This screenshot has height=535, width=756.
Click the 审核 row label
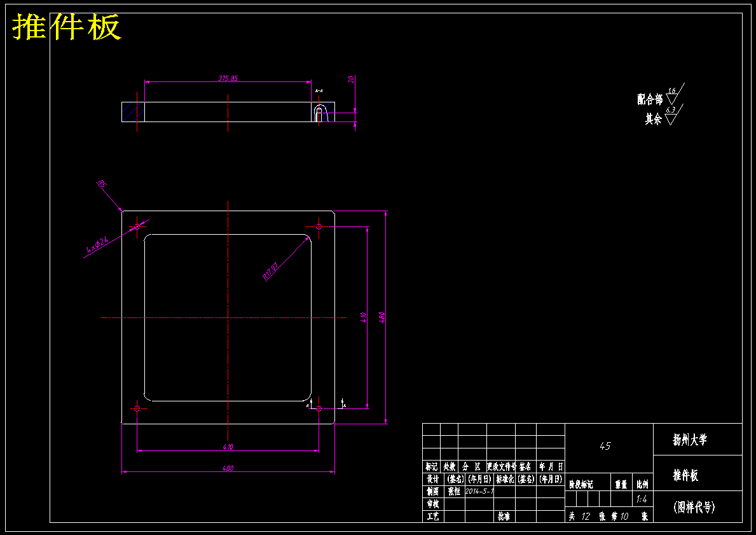(x=432, y=504)
